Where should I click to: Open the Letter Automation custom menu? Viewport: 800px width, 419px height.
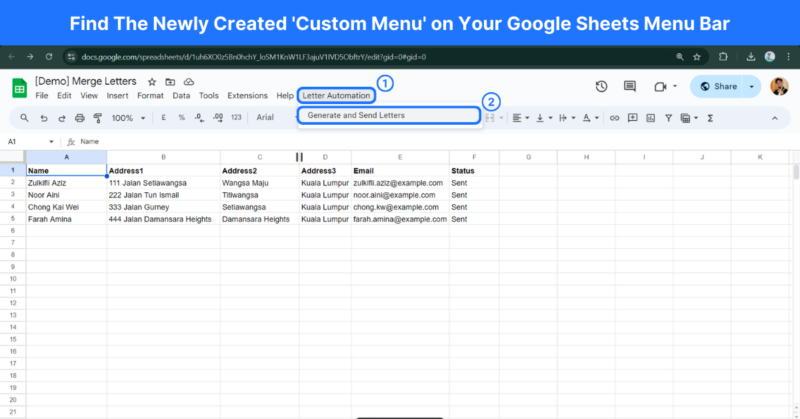[336, 95]
